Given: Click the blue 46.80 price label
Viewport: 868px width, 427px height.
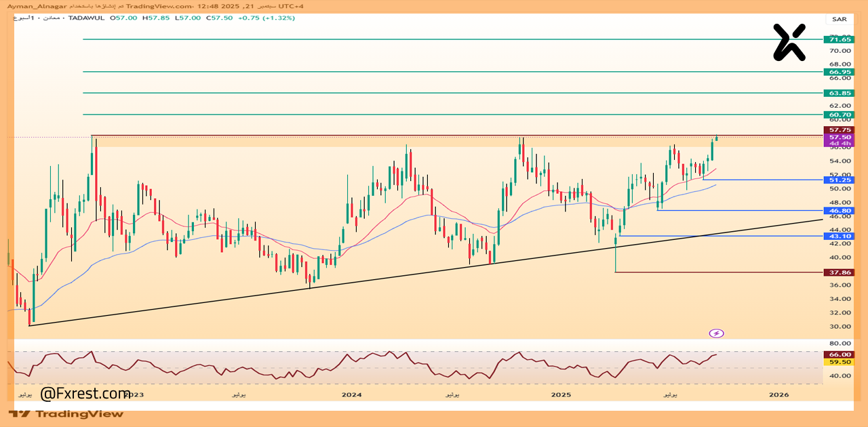Looking at the screenshot, I should pyautogui.click(x=838, y=211).
